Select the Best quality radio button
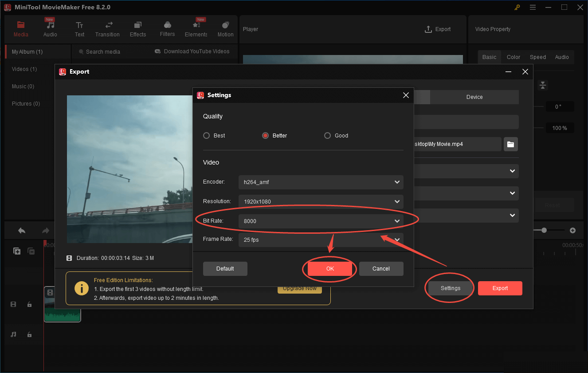 [x=206, y=136]
